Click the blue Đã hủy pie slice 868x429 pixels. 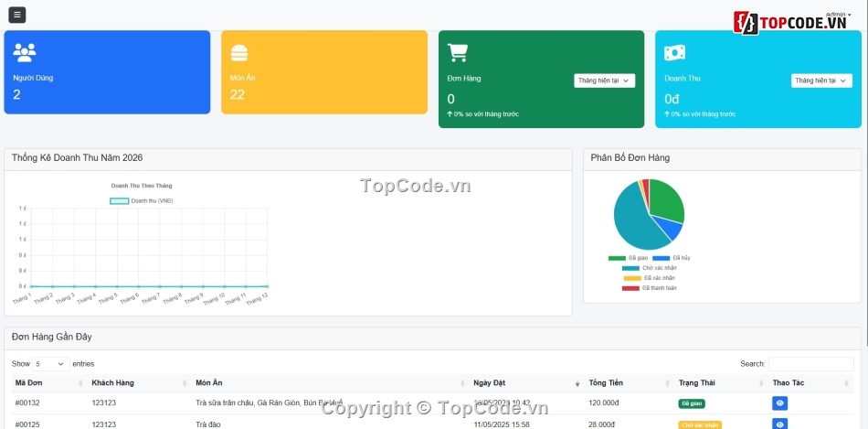tap(672, 228)
